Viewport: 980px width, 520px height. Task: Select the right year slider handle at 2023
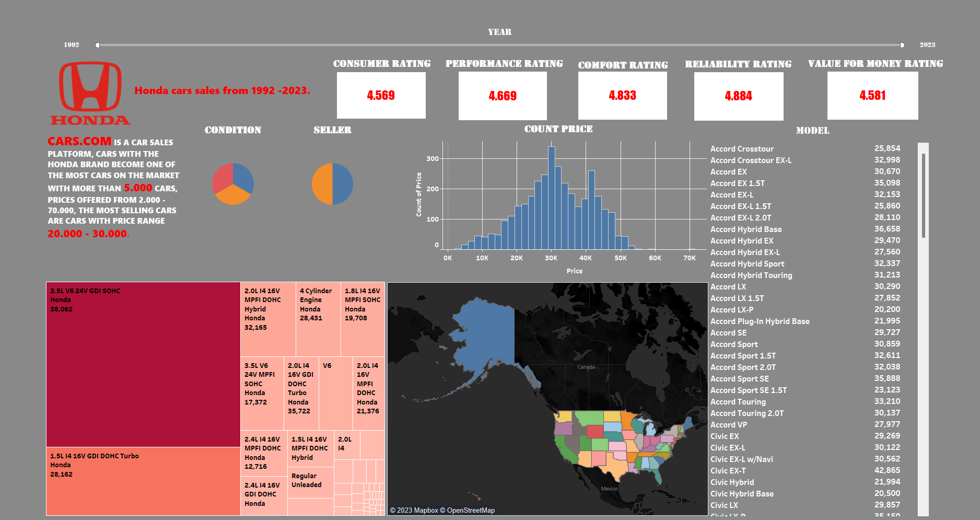902,45
